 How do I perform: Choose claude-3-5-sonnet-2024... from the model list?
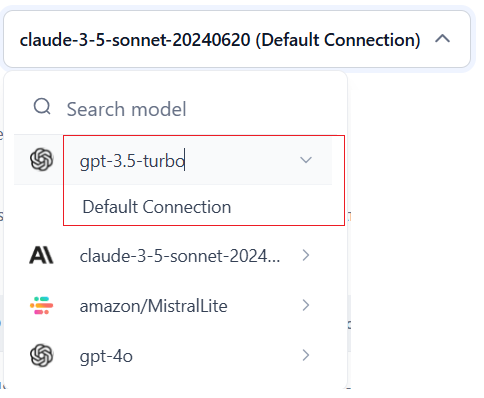point(180,256)
